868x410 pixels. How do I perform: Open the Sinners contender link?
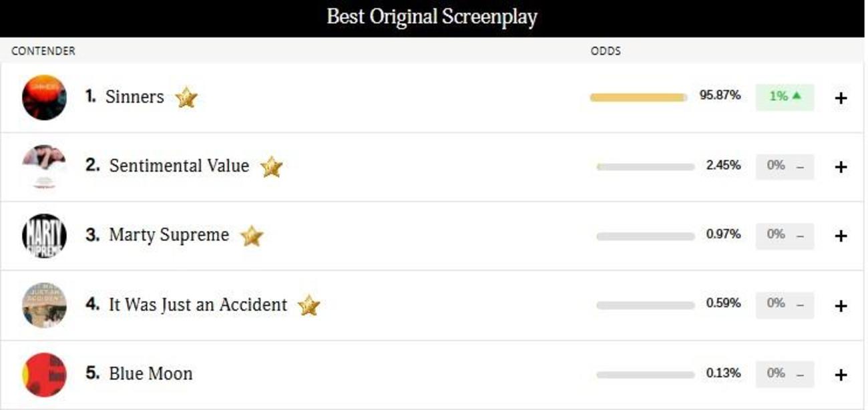pos(134,97)
